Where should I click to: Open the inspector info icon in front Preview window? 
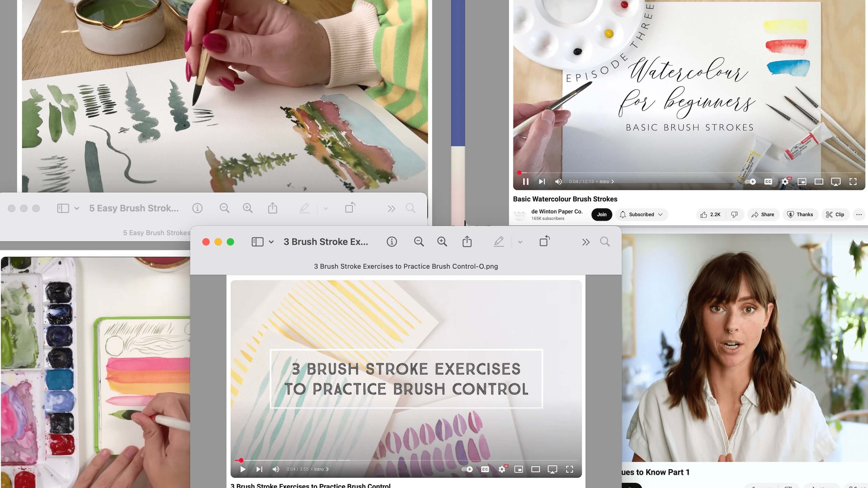(x=392, y=242)
